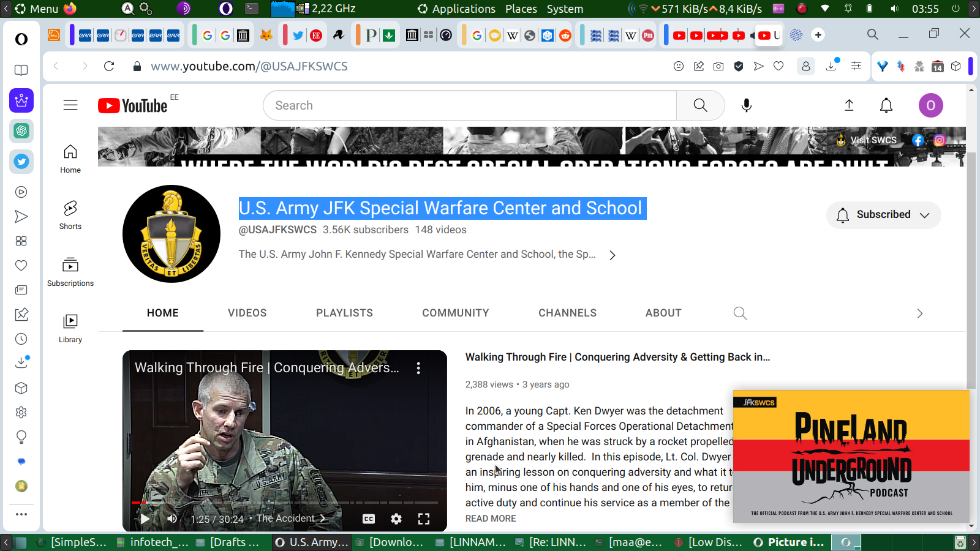
Task: Open the Walking Through Fire video title link
Action: coord(617,357)
